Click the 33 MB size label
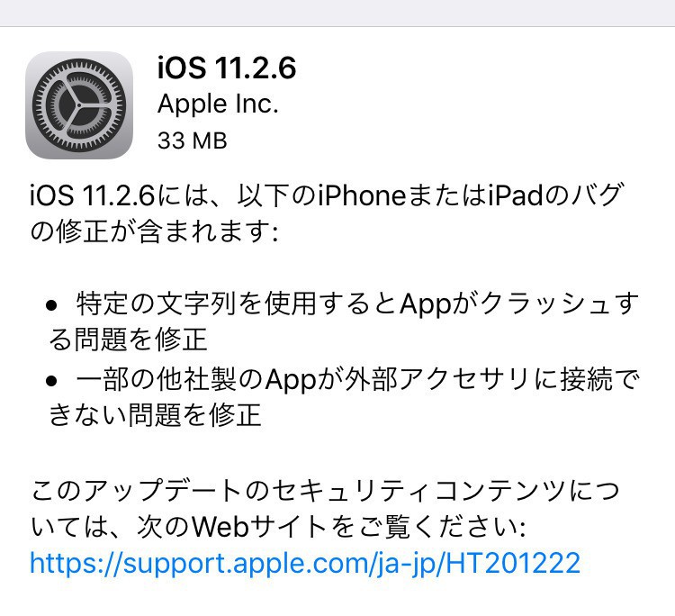The width and height of the screenshot is (675, 616). tap(192, 140)
